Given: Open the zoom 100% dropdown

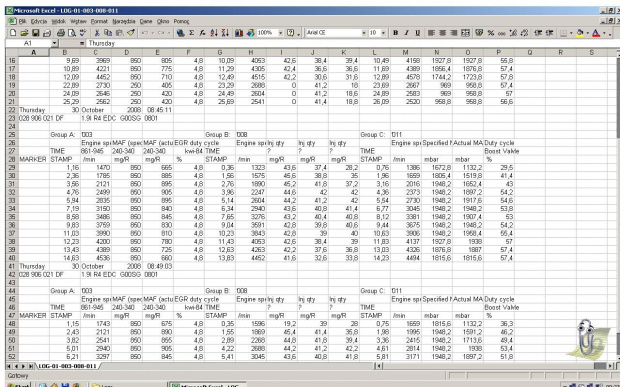Looking at the screenshot, I should coord(281,33).
